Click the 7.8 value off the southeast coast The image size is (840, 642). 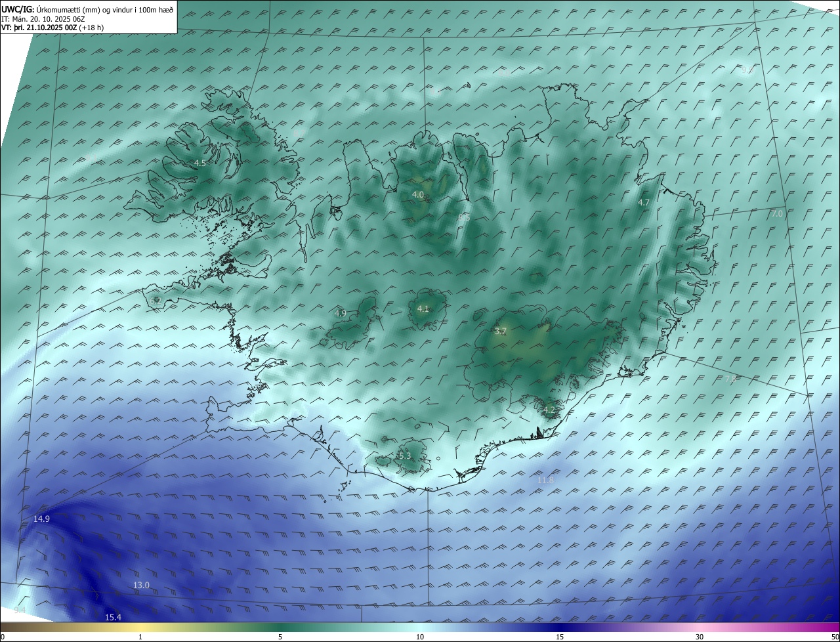[x=730, y=379]
